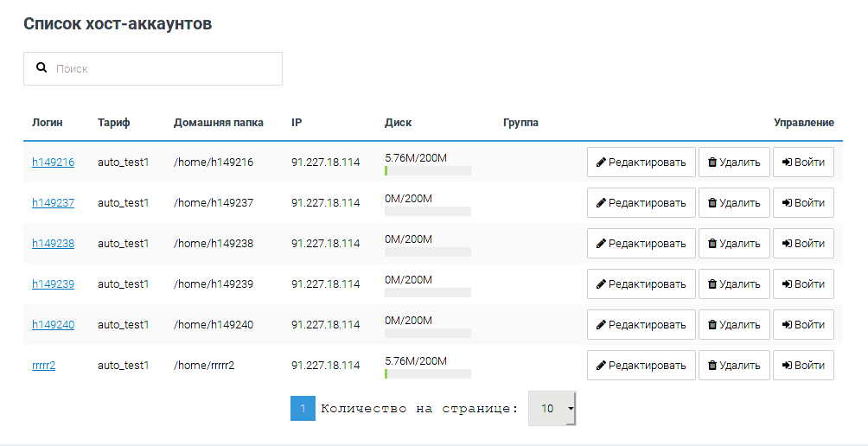
Task: Focus the Поиск search input field
Action: pos(164,68)
